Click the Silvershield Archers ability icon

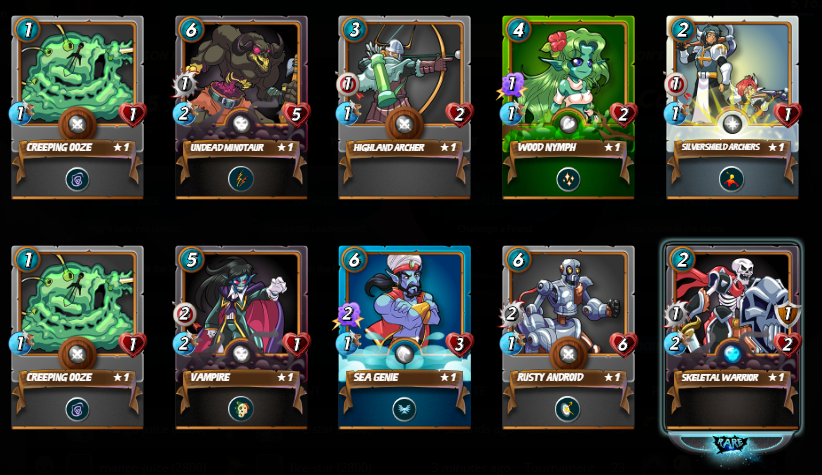click(x=732, y=179)
